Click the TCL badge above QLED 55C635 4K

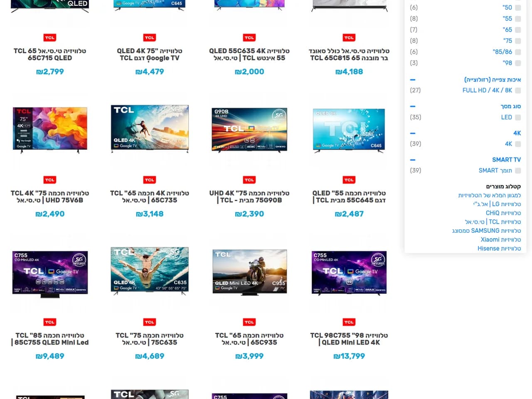249,38
